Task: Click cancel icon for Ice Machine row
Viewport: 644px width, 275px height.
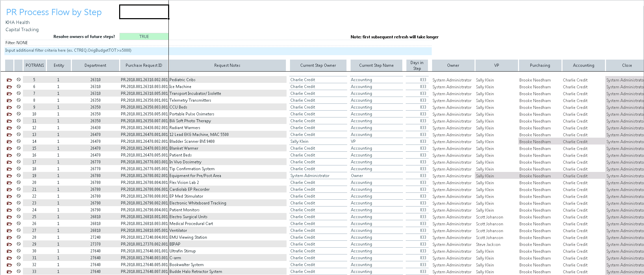Action: pyautogui.click(x=18, y=86)
